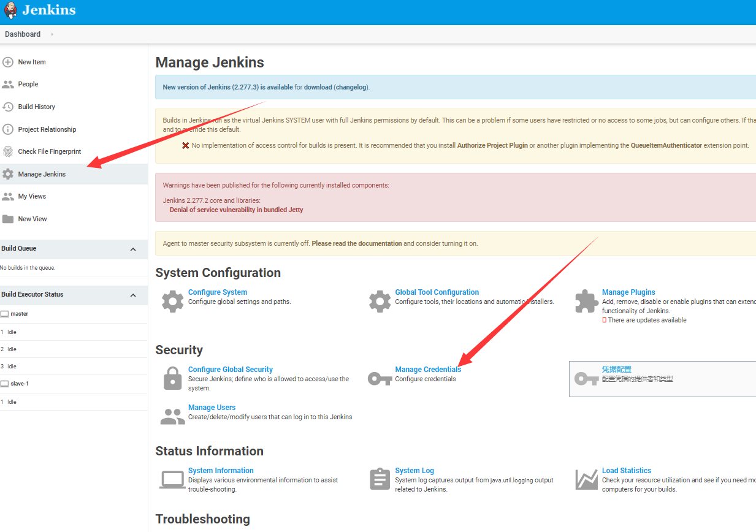
Task: Open Project Relationship page
Action: click(x=47, y=129)
